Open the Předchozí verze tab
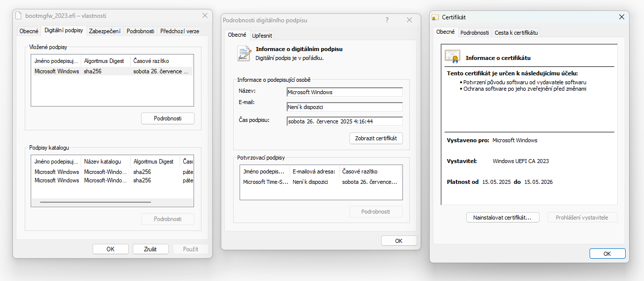Viewport: 644px width, 281px height. (180, 31)
